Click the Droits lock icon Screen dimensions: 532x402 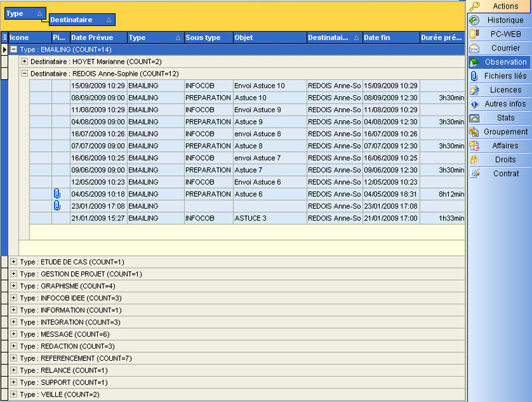point(475,160)
